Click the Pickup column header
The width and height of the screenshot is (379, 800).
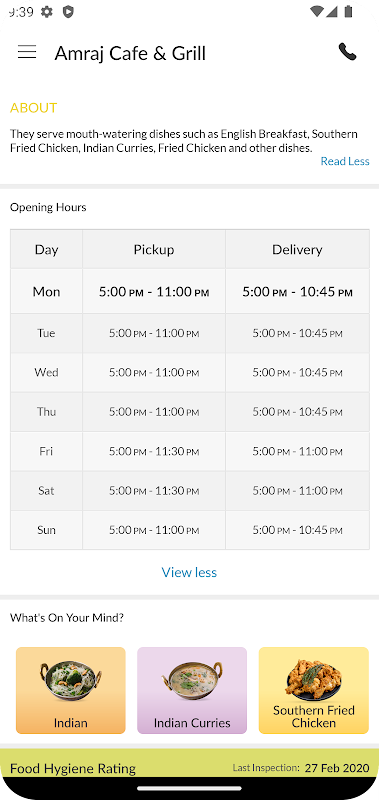[x=154, y=249]
